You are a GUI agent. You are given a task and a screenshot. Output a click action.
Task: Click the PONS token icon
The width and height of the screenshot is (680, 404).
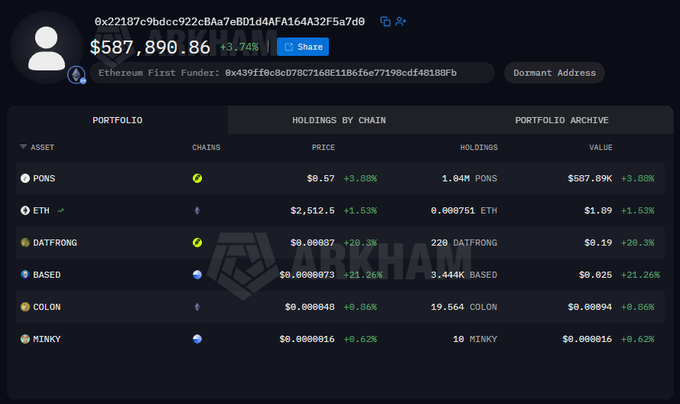(25, 178)
